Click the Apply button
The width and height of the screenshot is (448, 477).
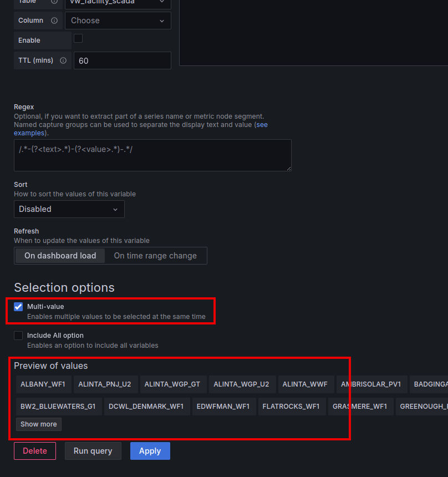(x=150, y=451)
